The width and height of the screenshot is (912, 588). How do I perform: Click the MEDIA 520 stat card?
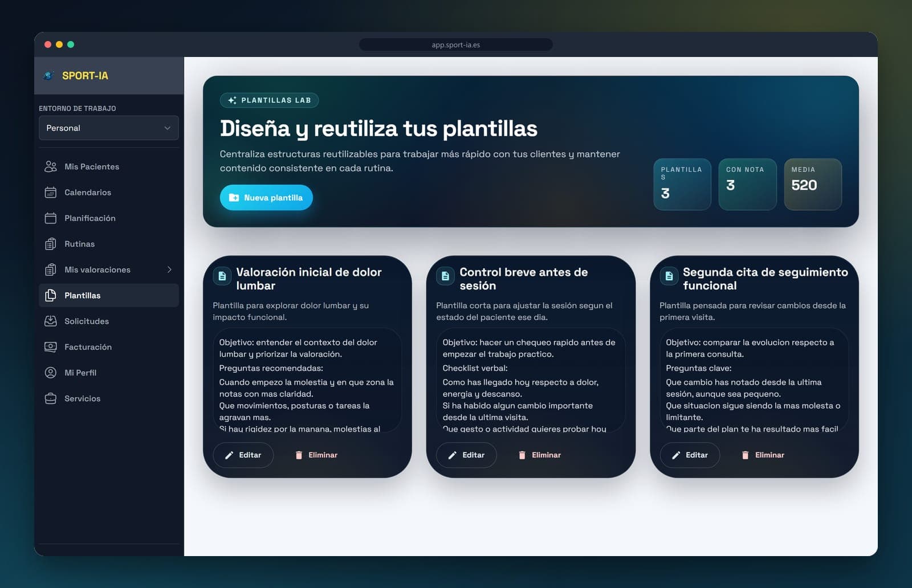[813, 184]
